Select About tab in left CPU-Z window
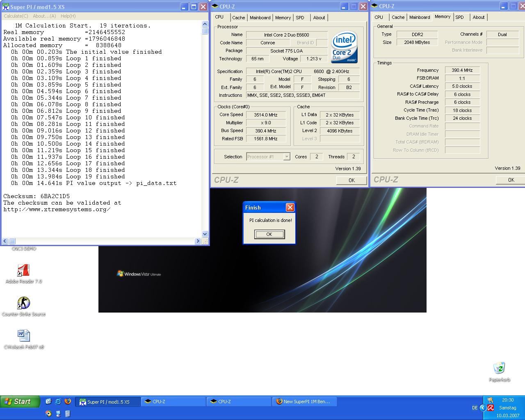 [319, 18]
